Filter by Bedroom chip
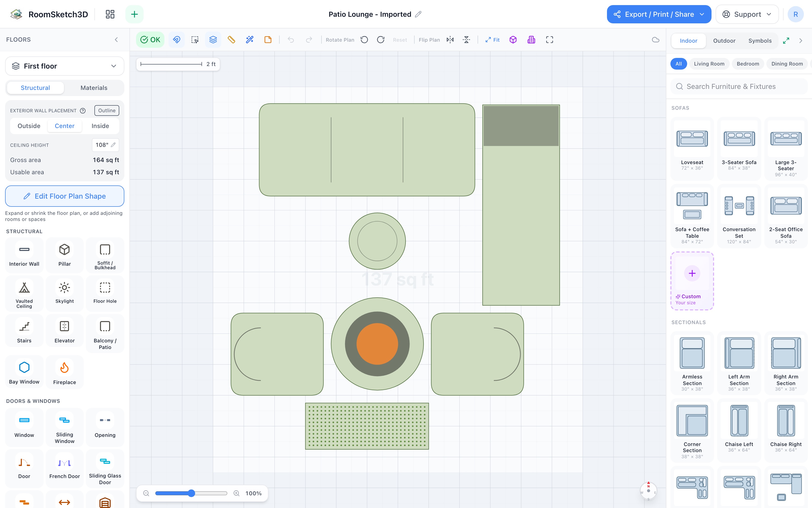This screenshot has width=812, height=508. [748, 64]
